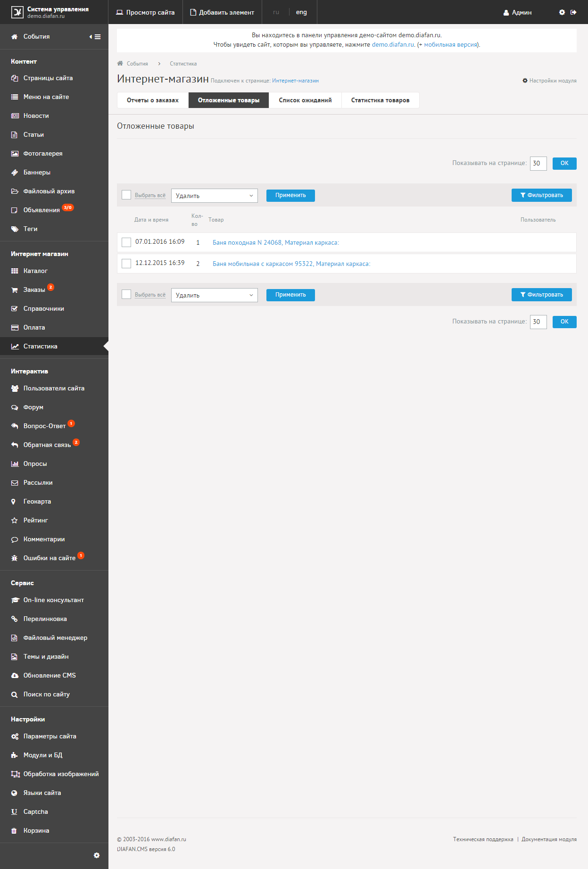Open Техническая поддержка footer link

tap(483, 839)
